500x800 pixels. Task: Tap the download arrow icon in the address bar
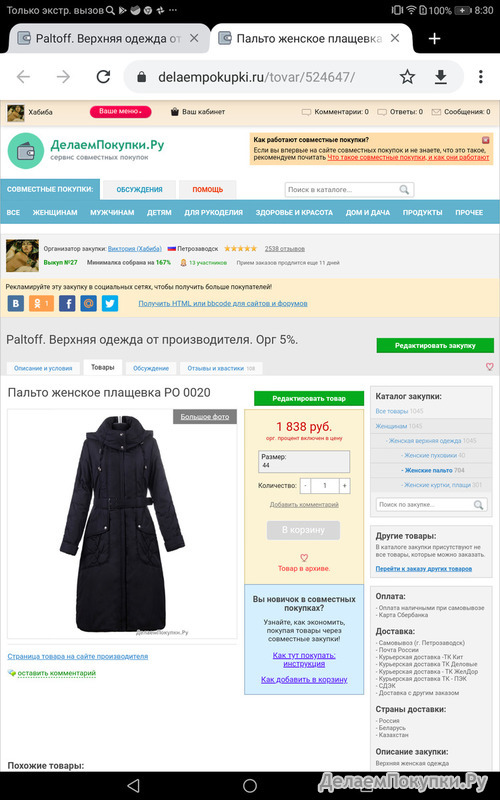pos(441,77)
